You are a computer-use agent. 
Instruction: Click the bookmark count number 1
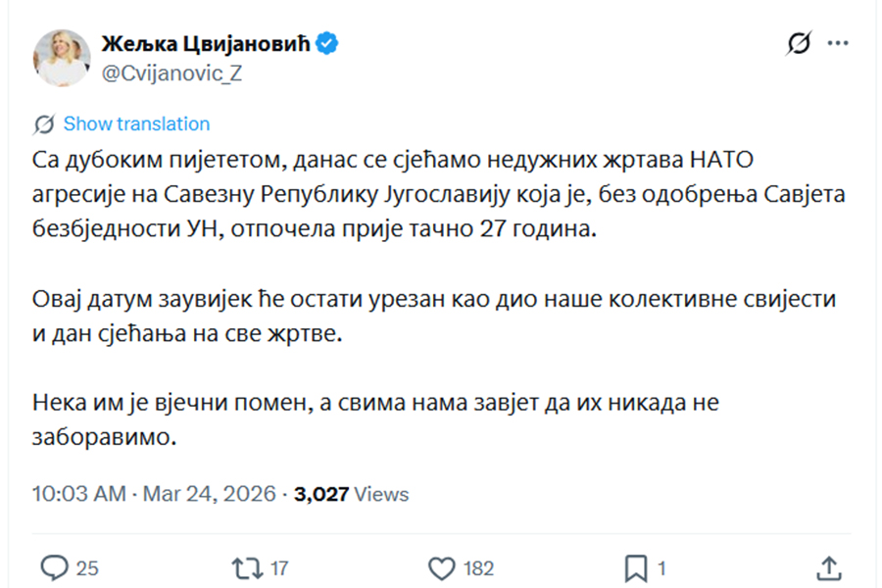pyautogui.click(x=662, y=567)
